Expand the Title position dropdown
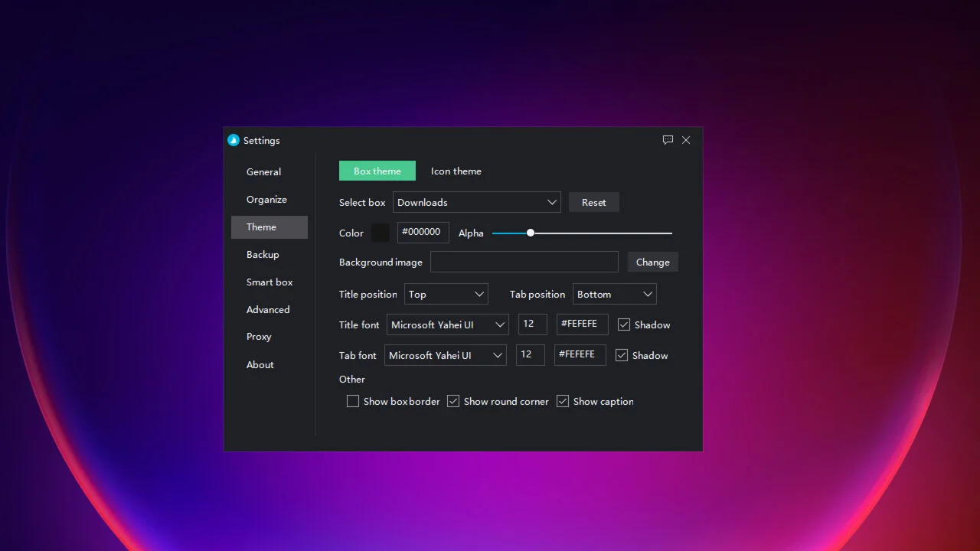This screenshot has width=980, height=551. pyautogui.click(x=446, y=294)
